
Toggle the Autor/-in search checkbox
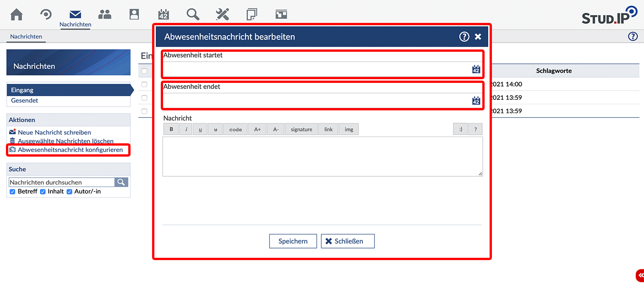(x=70, y=192)
